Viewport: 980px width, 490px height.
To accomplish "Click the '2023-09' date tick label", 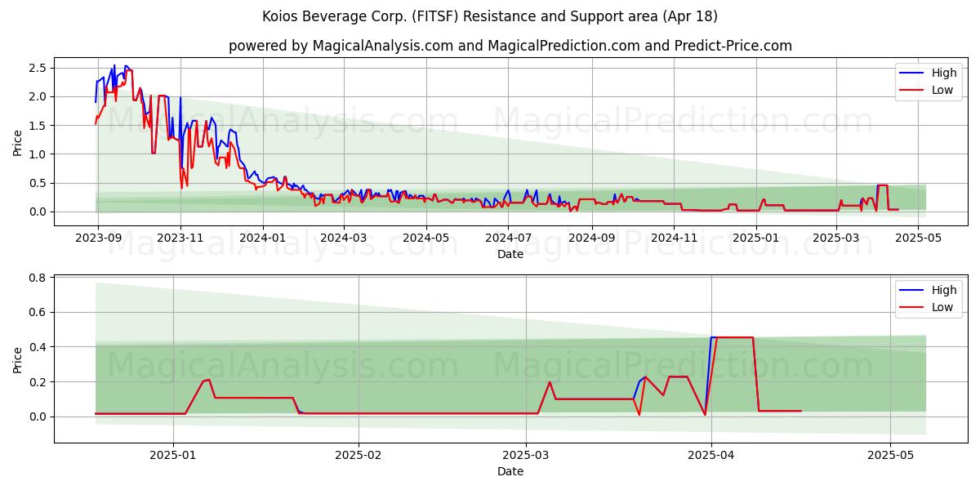I will point(98,238).
